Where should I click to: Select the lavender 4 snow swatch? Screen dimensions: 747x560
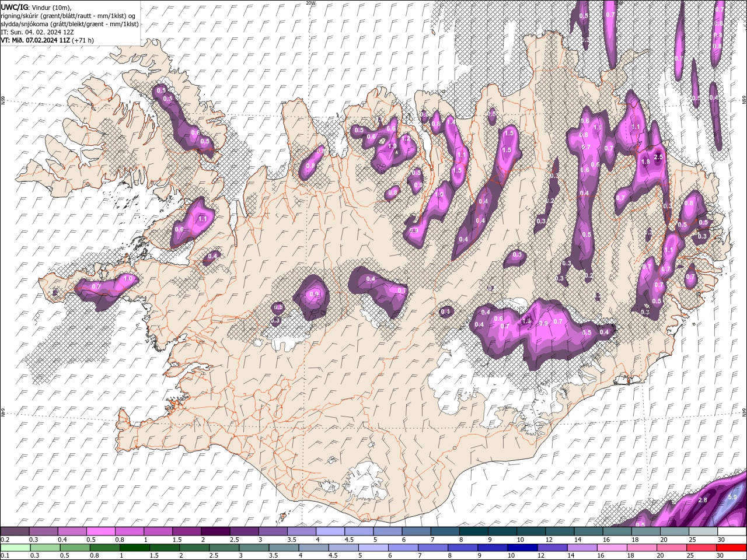tap(330, 531)
